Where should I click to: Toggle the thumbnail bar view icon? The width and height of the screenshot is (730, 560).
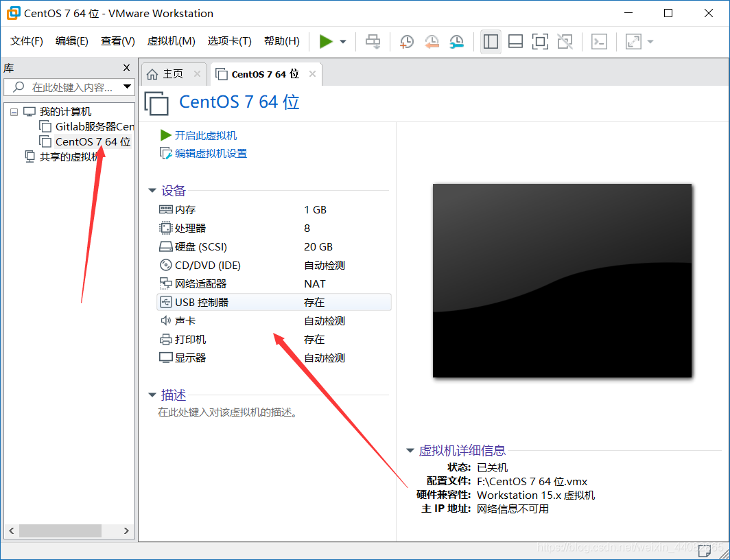tap(515, 41)
